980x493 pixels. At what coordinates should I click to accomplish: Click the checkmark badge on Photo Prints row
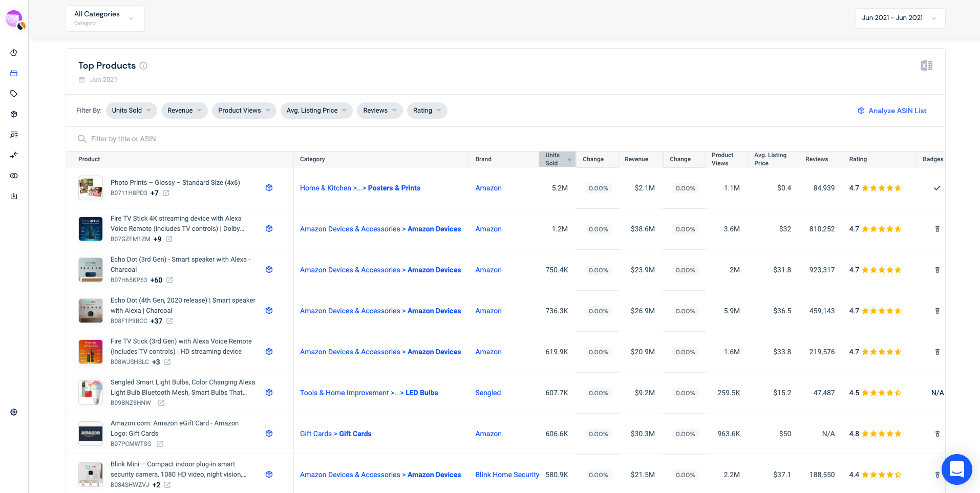pyautogui.click(x=938, y=188)
